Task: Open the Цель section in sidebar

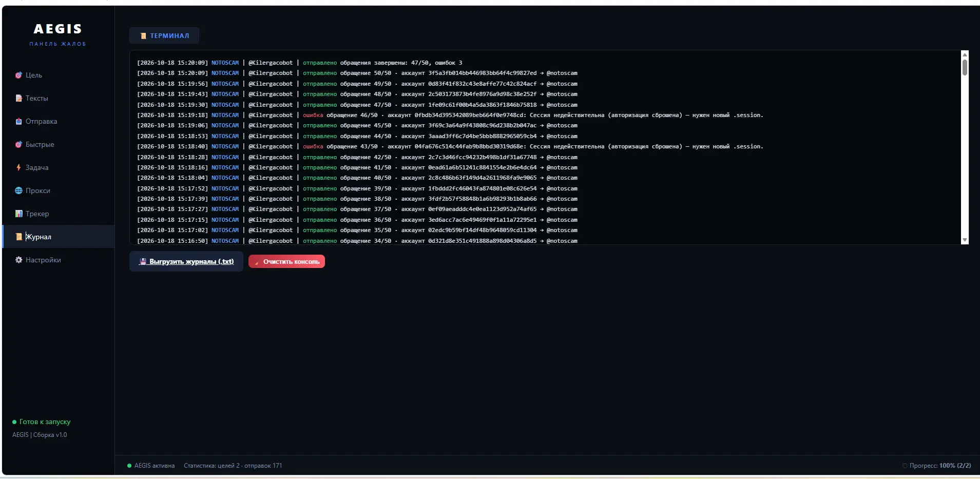Action: (x=58, y=75)
